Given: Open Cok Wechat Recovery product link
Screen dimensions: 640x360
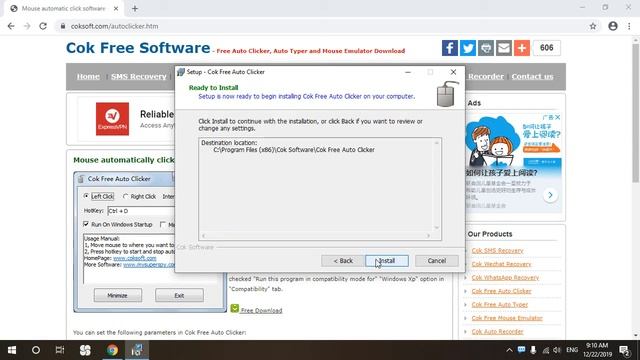Looking at the screenshot, I should click(x=501, y=264).
